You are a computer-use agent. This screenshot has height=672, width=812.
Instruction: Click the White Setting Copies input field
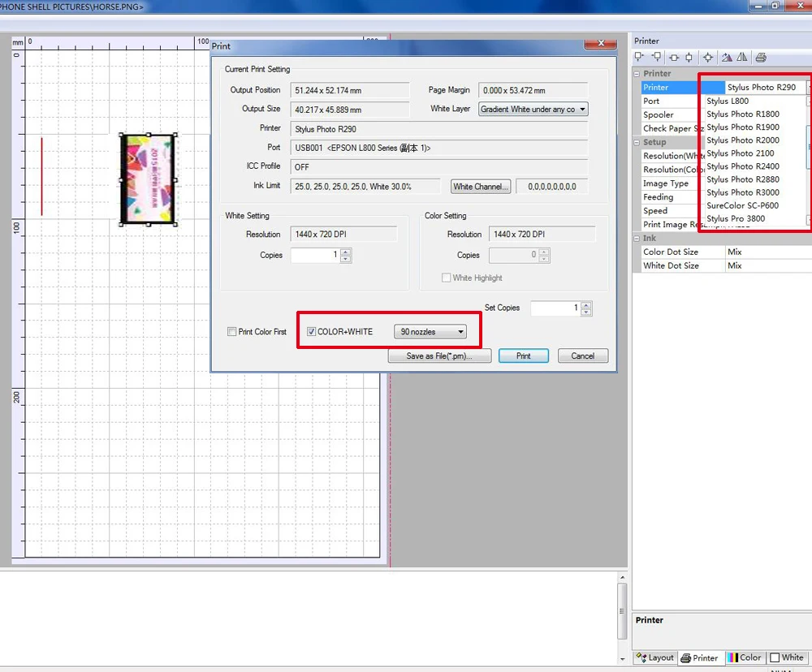click(315, 255)
